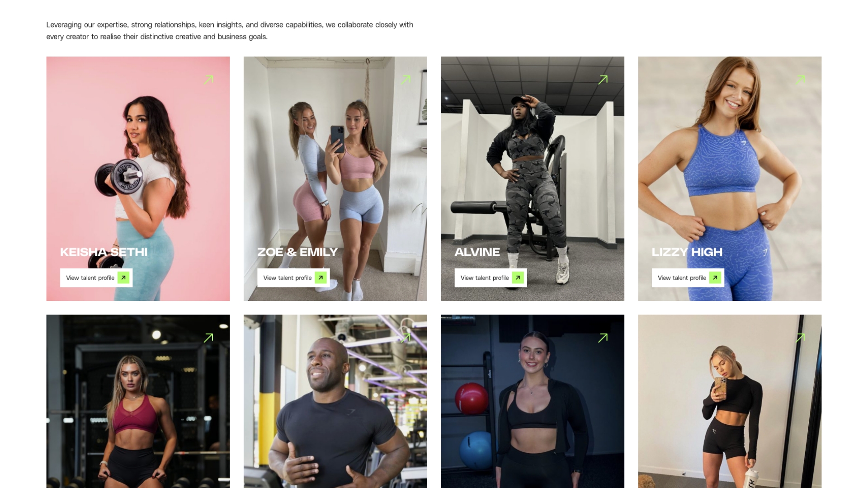Screen dimensions: 868x488
Task: Click the top-right arrow icon on Alvine card
Action: pyautogui.click(x=603, y=80)
